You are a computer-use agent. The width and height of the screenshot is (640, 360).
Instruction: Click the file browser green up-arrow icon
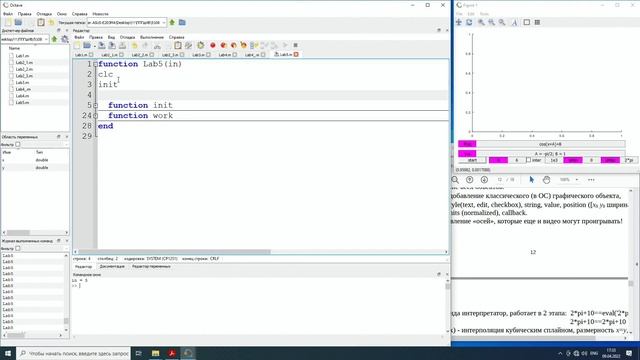[54, 39]
